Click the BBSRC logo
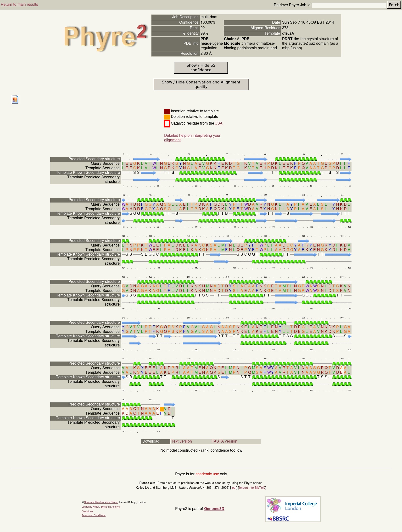This screenshot has width=402, height=532. (278, 519)
